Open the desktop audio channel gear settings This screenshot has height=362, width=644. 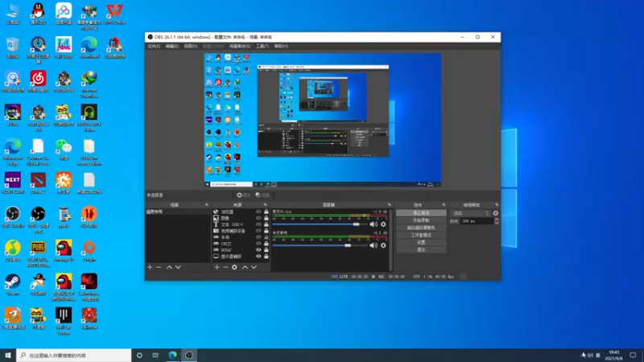[x=383, y=245]
